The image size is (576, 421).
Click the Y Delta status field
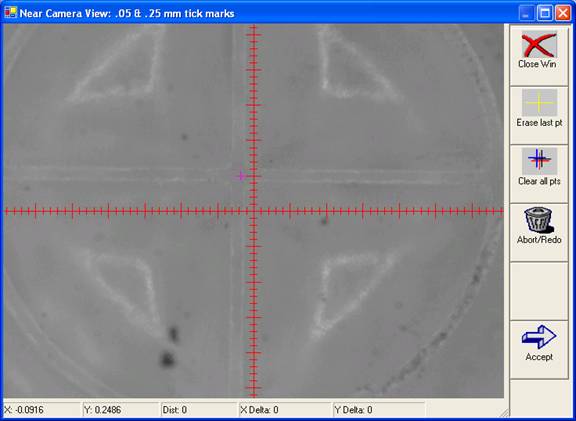tap(379, 410)
